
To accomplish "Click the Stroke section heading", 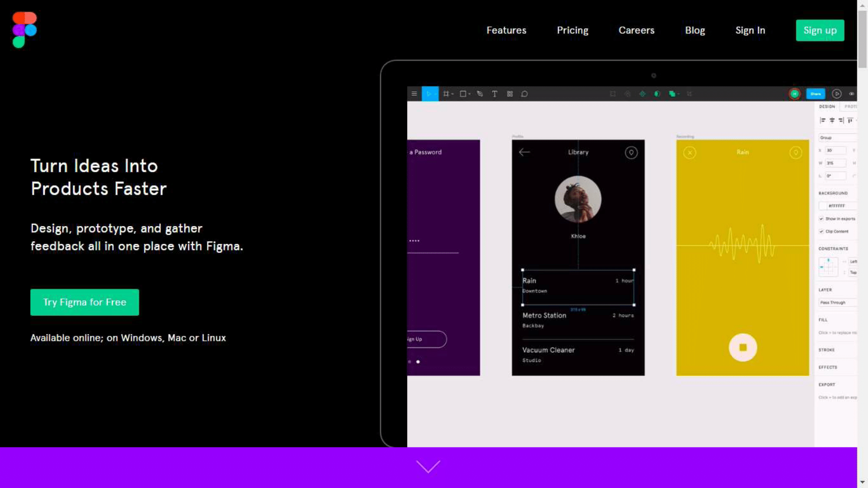I will click(x=826, y=350).
